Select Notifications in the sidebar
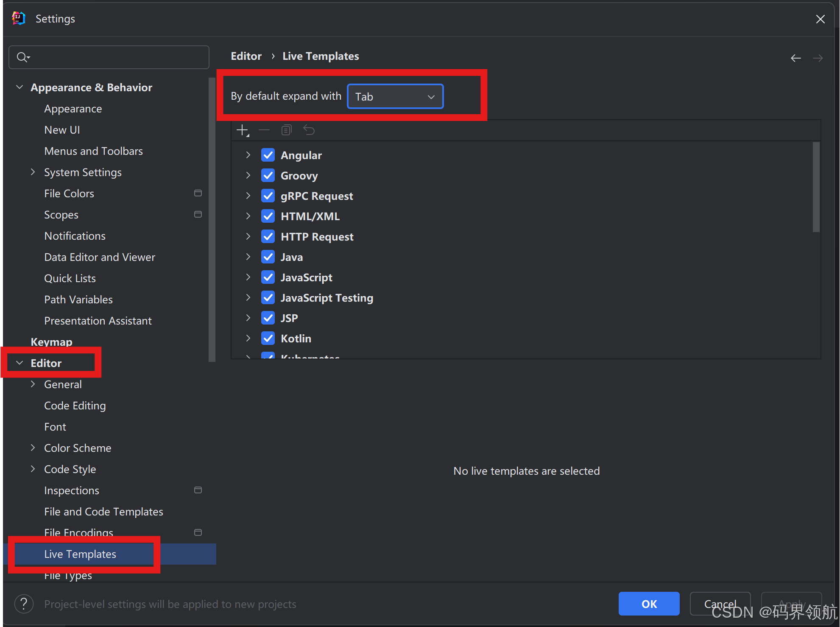Viewport: 840px width, 627px height. 75,236
